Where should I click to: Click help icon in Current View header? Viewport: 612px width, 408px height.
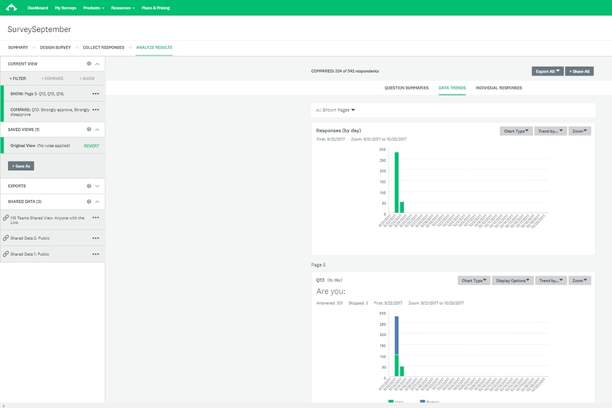(x=89, y=64)
